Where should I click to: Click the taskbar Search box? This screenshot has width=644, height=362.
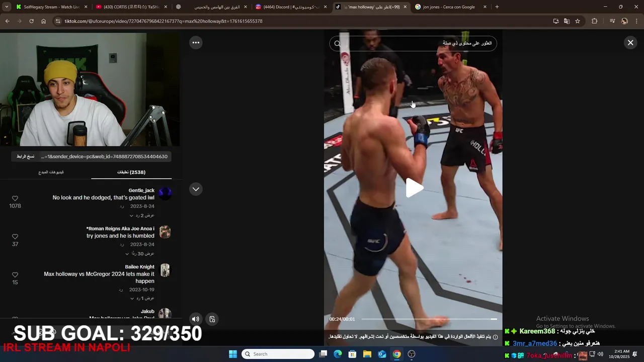pyautogui.click(x=278, y=354)
